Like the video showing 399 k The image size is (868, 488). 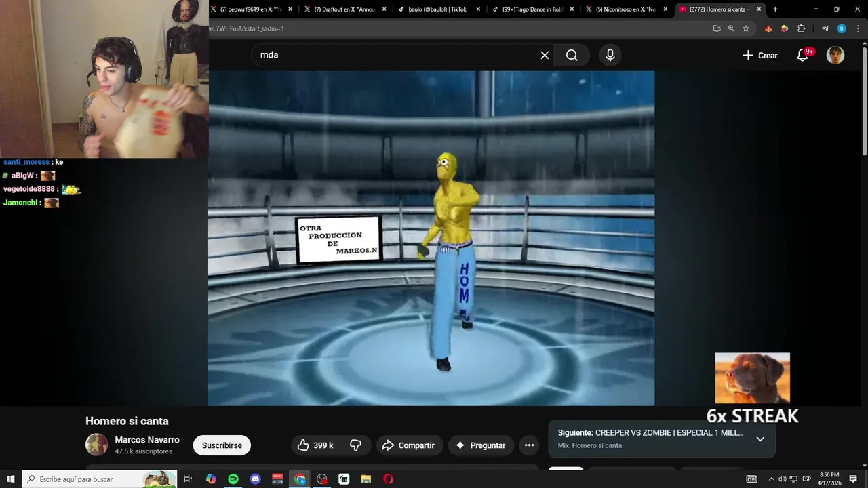coord(316,445)
